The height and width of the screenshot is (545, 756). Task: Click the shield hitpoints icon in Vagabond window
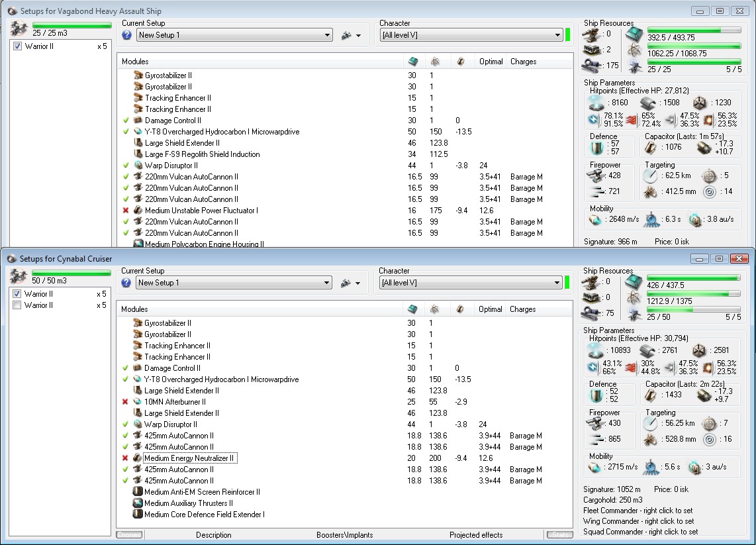pos(596,103)
